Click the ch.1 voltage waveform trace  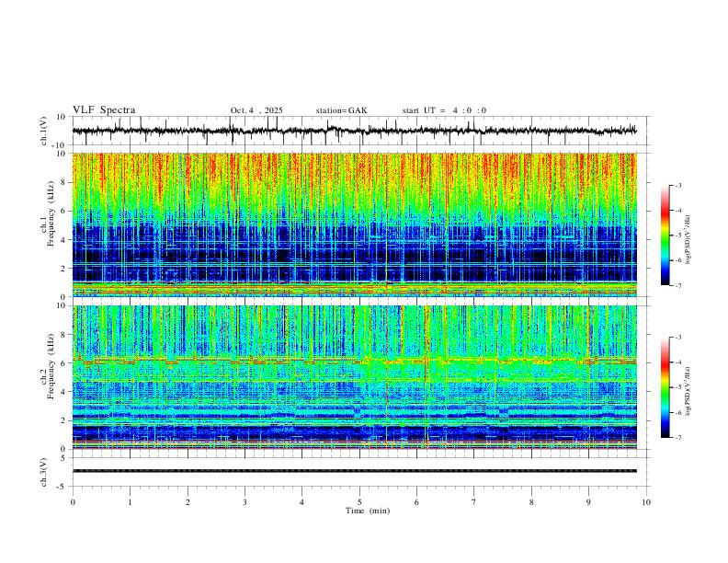click(355, 131)
